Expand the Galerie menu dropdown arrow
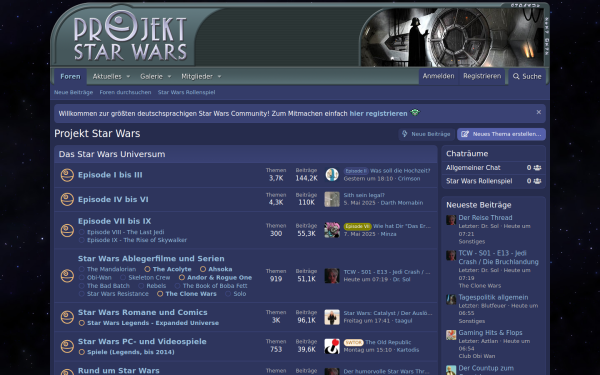600x375 pixels. (x=170, y=77)
